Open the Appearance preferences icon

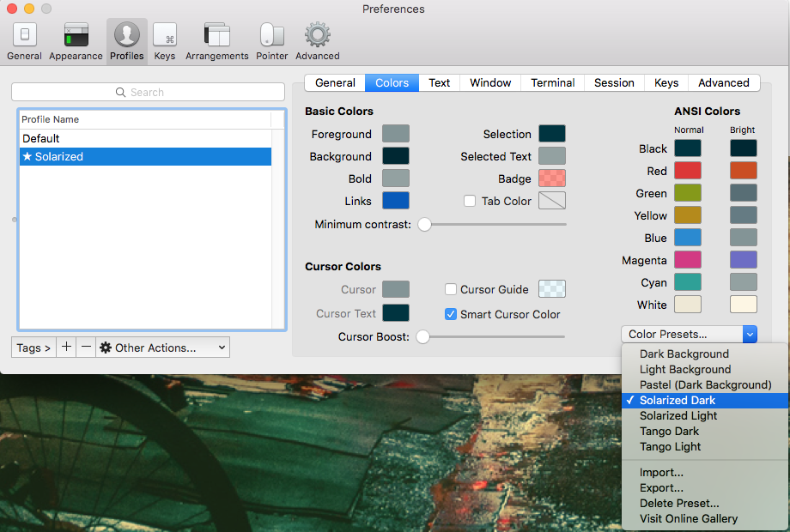[76, 35]
